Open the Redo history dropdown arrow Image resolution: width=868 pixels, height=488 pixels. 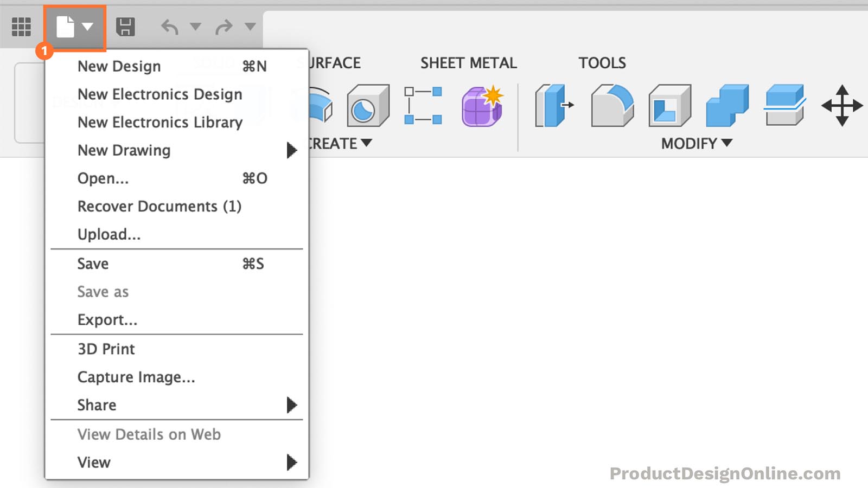(250, 27)
